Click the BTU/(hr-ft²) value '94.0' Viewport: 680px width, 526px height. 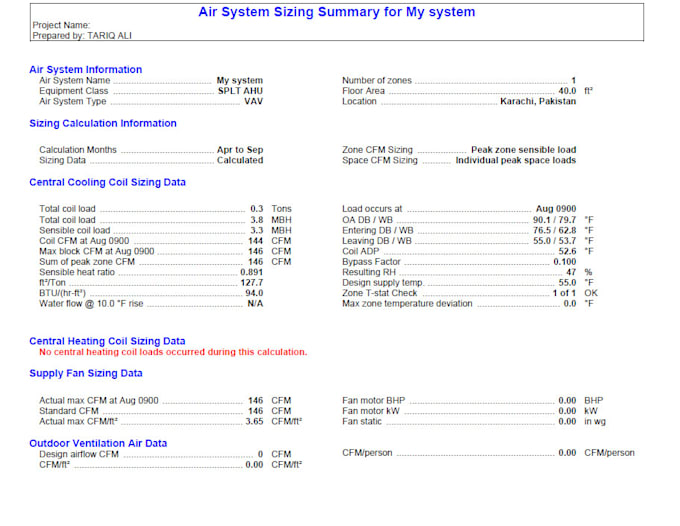pyautogui.click(x=254, y=293)
